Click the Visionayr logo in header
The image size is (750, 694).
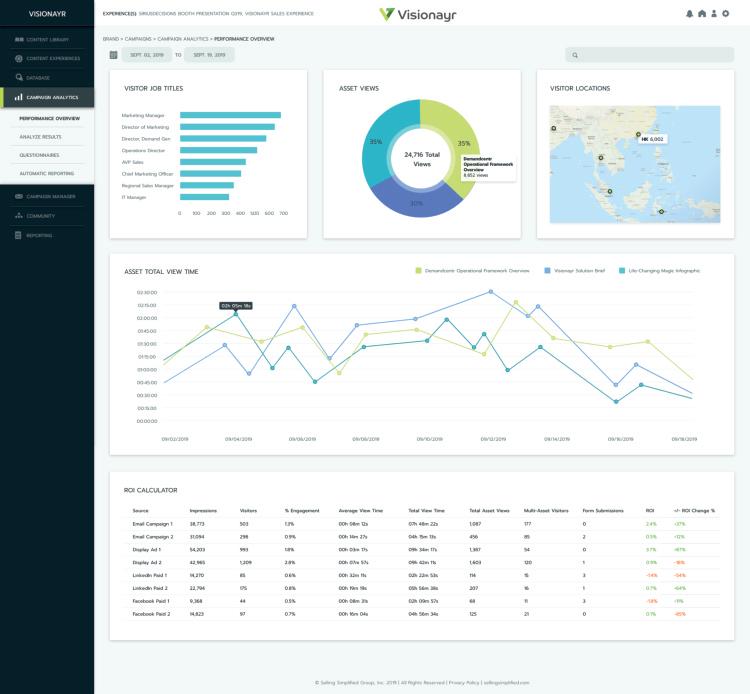418,14
